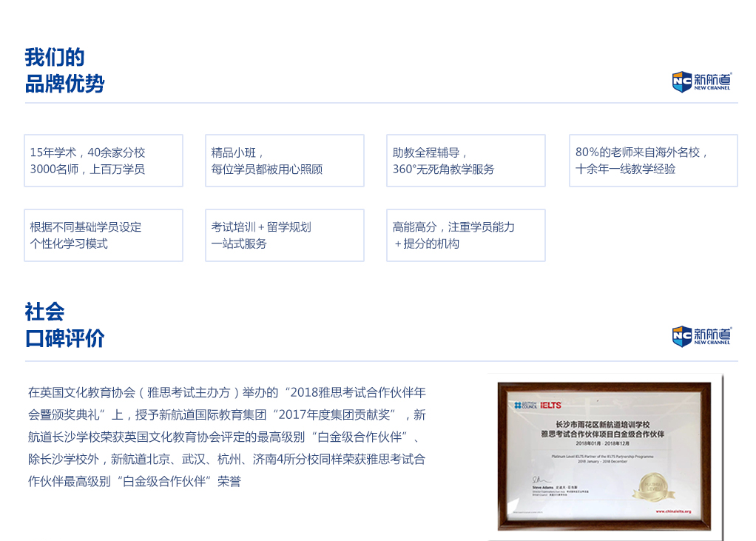Image resolution: width=756 pixels, height=541 pixels.
Task: Click the text +提分的机构
Action: coord(427,244)
